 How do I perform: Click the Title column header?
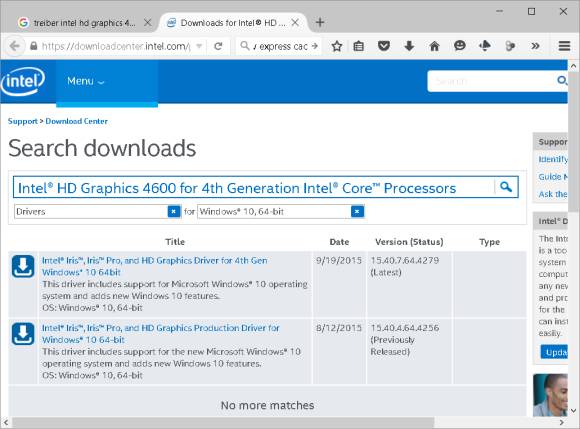pyautogui.click(x=175, y=242)
